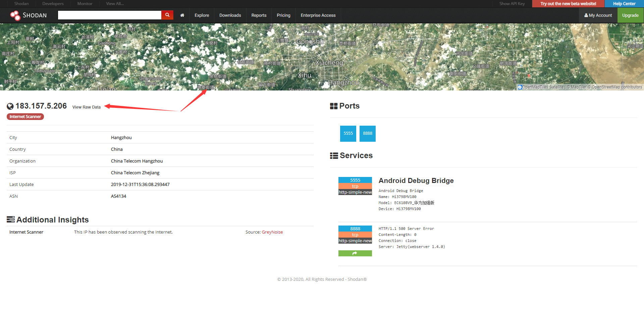Image resolution: width=644 pixels, height=317 pixels.
Task: Click the 5555 service port label
Action: (x=355, y=180)
